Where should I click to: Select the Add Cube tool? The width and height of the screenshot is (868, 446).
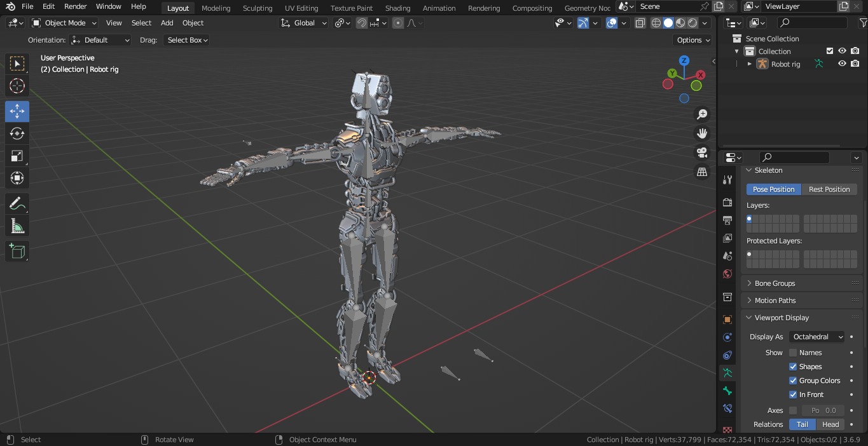coord(17,252)
